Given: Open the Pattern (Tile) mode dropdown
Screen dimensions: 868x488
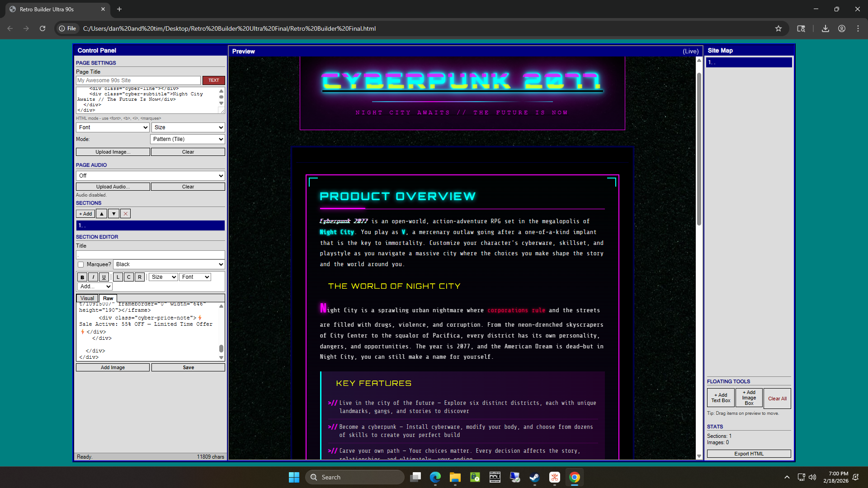Looking at the screenshot, I should pyautogui.click(x=188, y=139).
